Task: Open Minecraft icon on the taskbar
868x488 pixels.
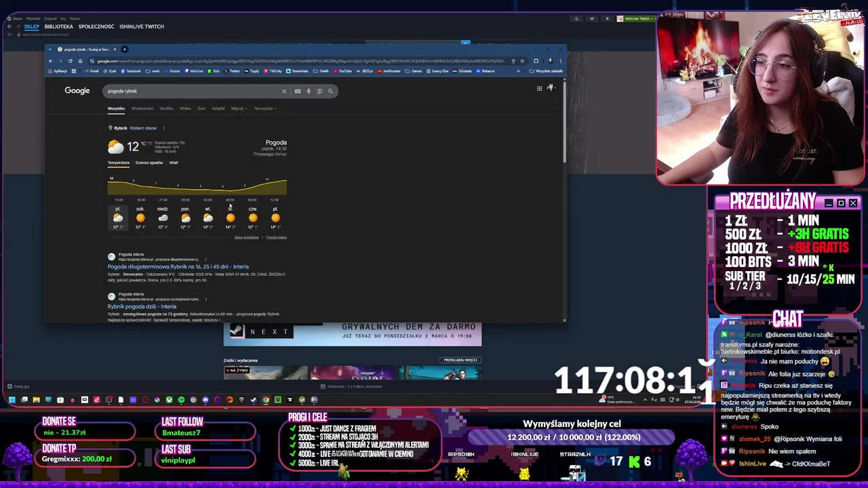Action: click(x=278, y=400)
